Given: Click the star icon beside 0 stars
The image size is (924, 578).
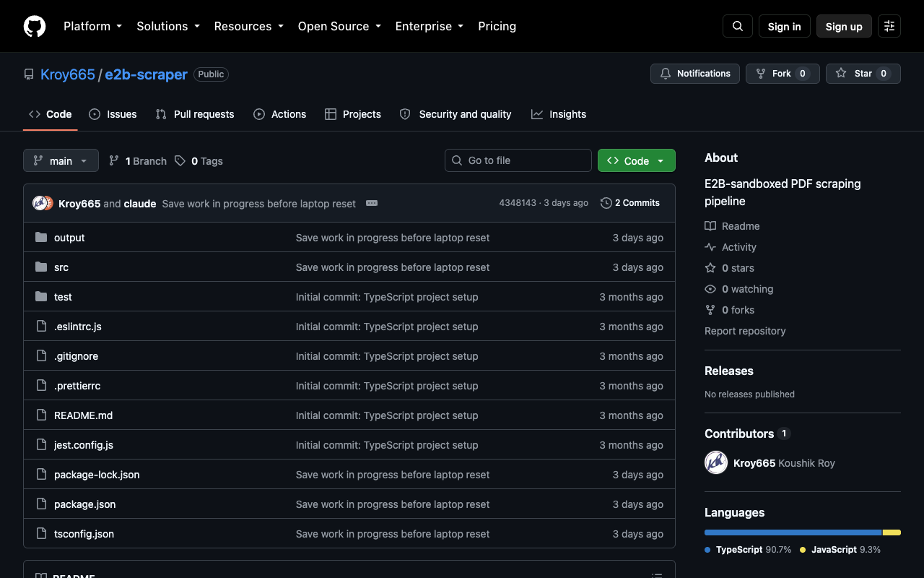Looking at the screenshot, I should pos(710,268).
